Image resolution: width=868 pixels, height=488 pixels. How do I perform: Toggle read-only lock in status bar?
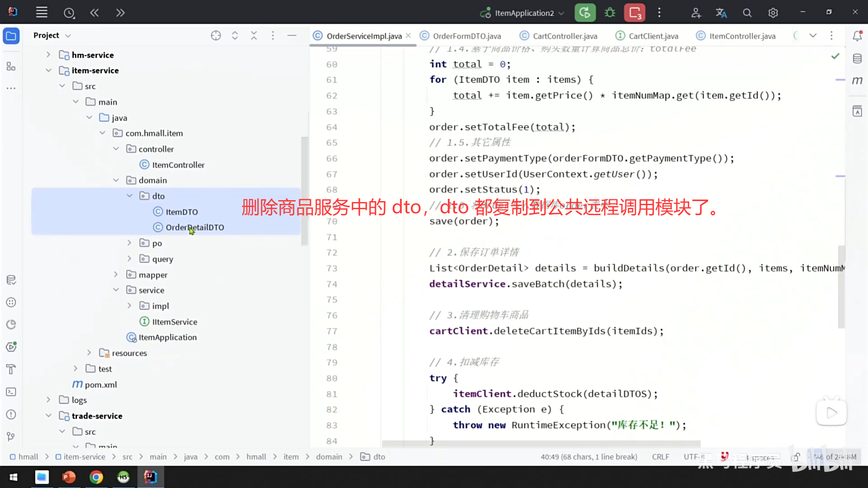point(796,457)
